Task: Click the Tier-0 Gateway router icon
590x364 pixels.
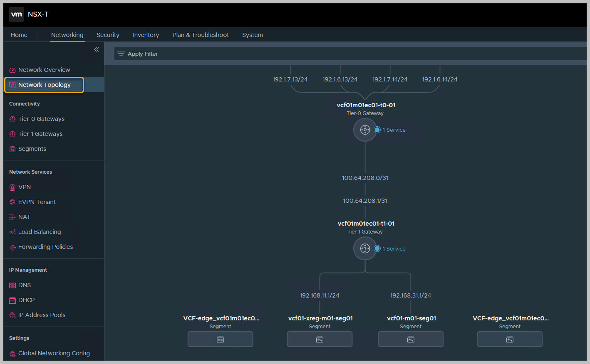Action: click(365, 130)
